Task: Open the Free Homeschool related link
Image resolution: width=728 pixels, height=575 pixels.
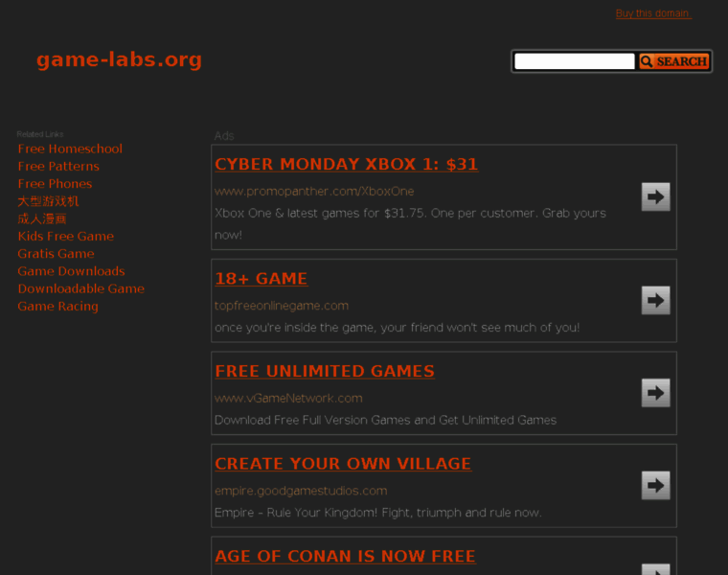Action: click(70, 149)
